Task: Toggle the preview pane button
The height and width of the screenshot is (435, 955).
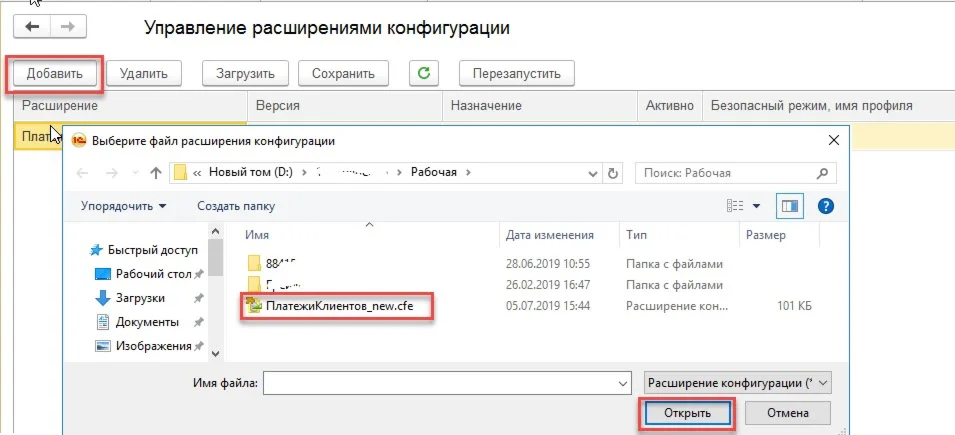Action: (790, 206)
